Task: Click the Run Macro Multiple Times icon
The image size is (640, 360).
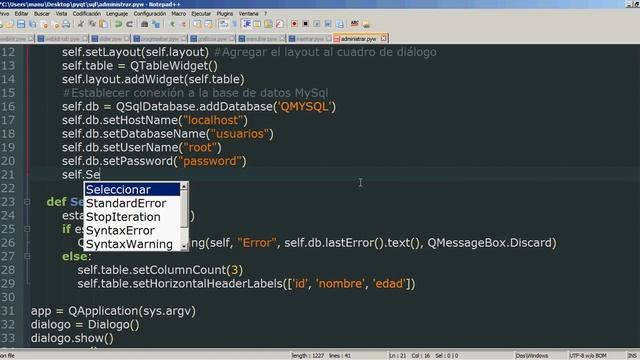Action: pyautogui.click(x=328, y=24)
